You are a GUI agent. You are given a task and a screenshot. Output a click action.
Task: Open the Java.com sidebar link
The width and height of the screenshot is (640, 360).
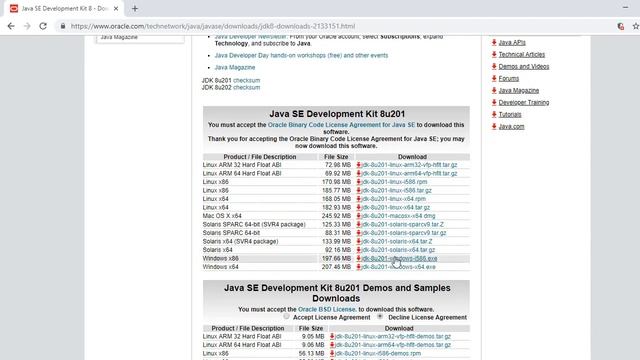511,127
